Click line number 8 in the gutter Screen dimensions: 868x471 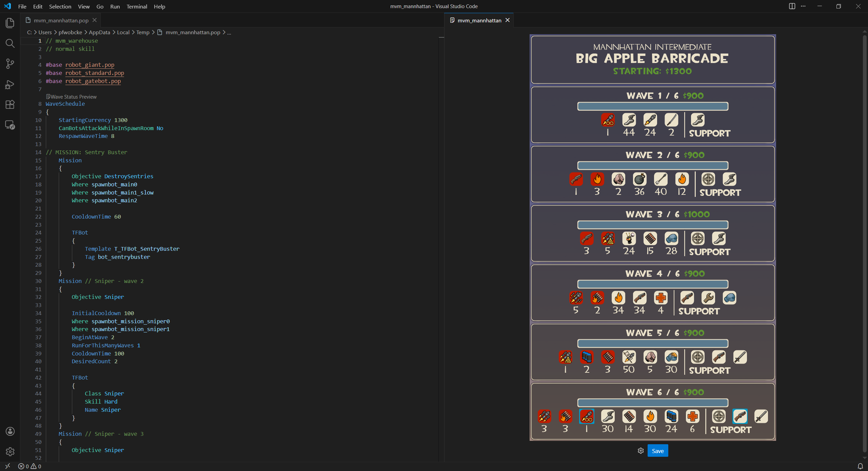tap(40, 104)
